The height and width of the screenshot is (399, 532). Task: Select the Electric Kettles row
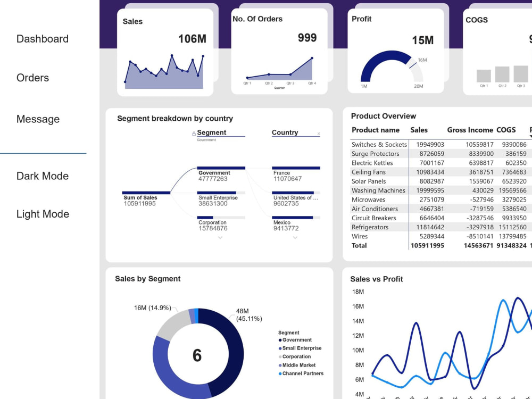(441, 163)
